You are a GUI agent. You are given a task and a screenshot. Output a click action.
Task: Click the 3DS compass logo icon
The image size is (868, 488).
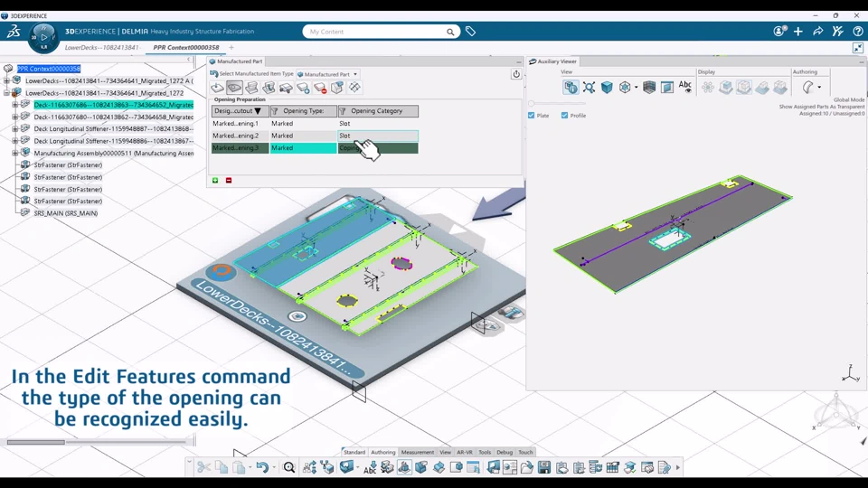coord(14,32)
